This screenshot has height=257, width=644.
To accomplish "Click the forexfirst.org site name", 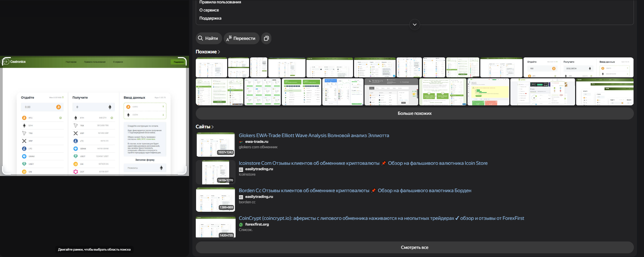I will pos(257,224).
